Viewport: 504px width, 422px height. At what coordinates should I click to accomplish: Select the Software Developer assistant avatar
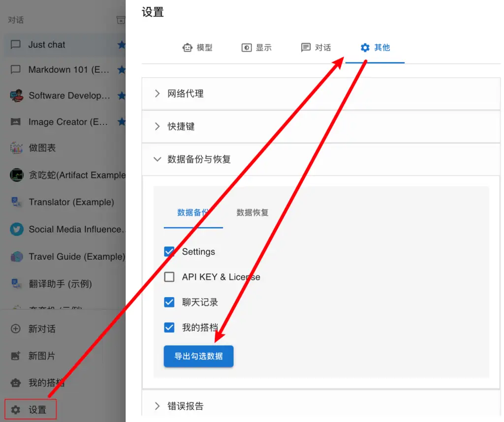tap(17, 95)
